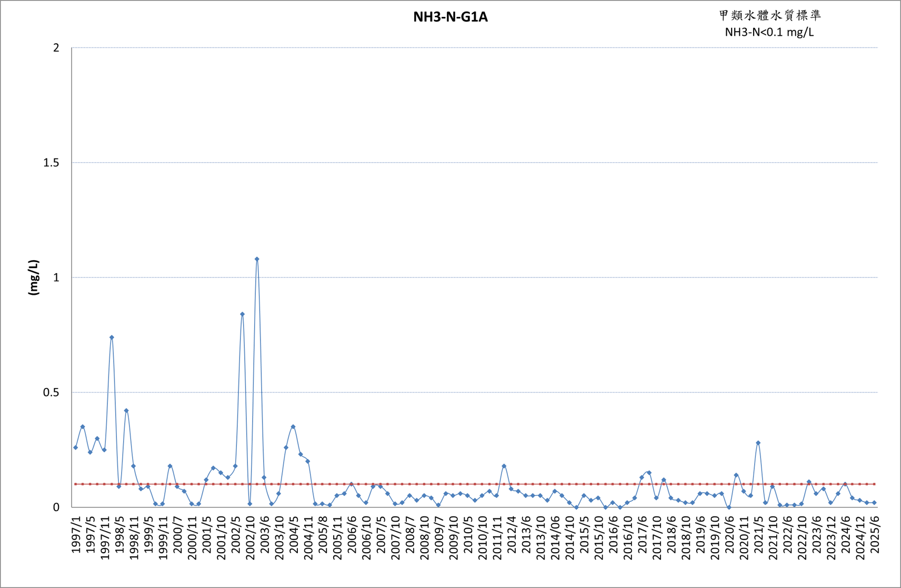Click the 1998 peak data point near 0.74
This screenshot has height=588, width=901.
112,337
